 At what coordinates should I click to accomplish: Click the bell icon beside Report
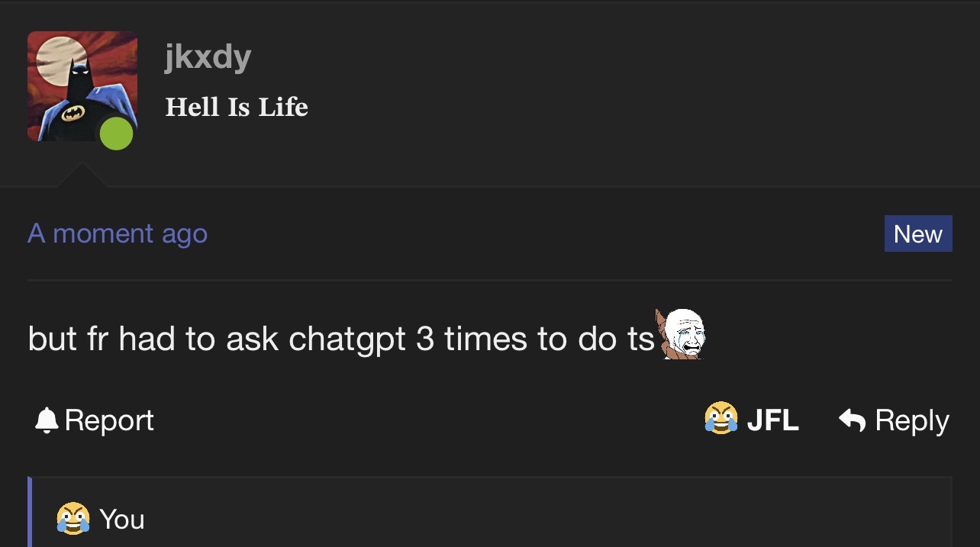point(47,420)
